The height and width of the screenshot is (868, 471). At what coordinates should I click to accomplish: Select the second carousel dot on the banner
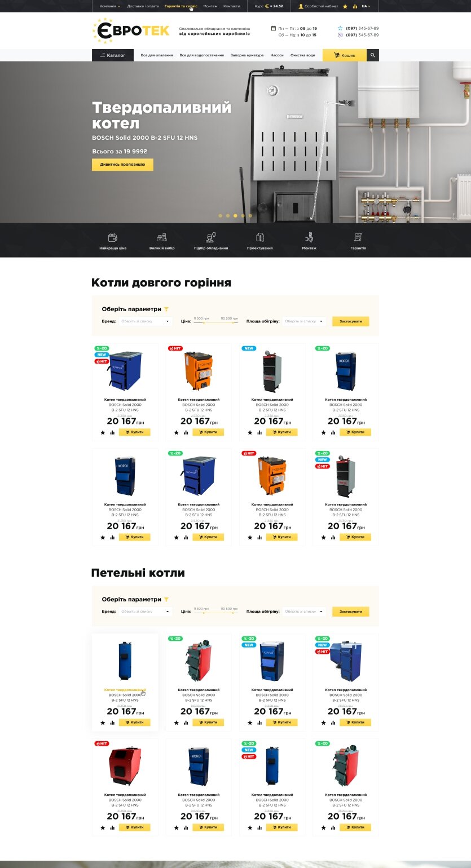[228, 215]
